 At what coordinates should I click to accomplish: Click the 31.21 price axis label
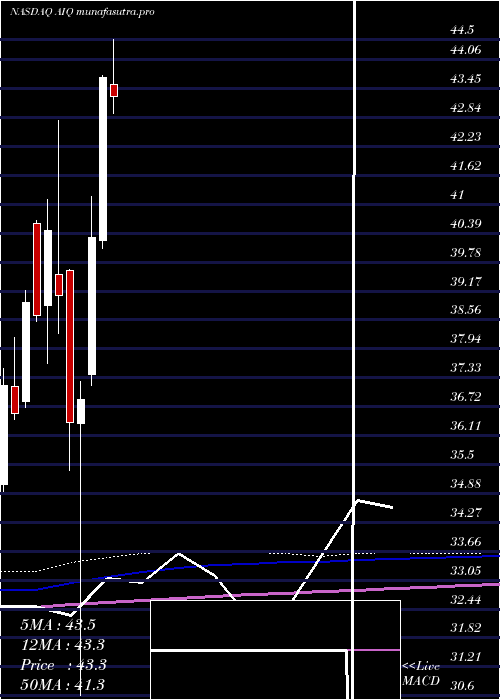pyautogui.click(x=466, y=657)
